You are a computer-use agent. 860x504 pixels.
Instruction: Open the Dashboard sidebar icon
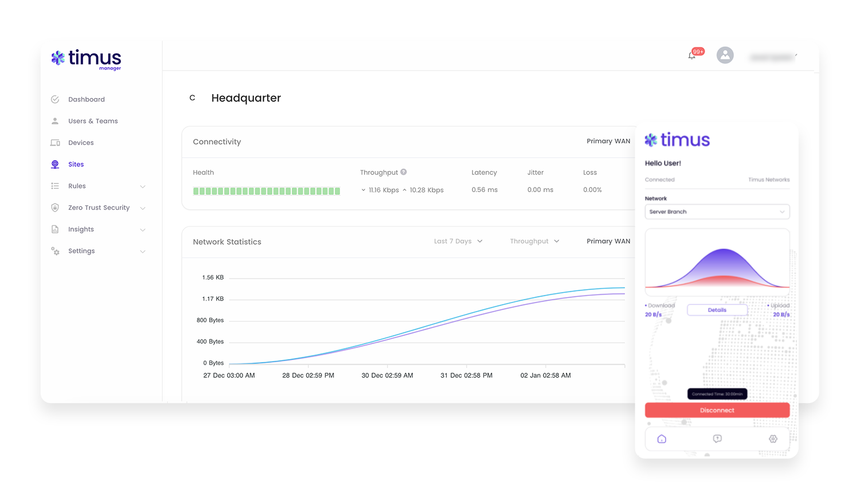pyautogui.click(x=54, y=99)
